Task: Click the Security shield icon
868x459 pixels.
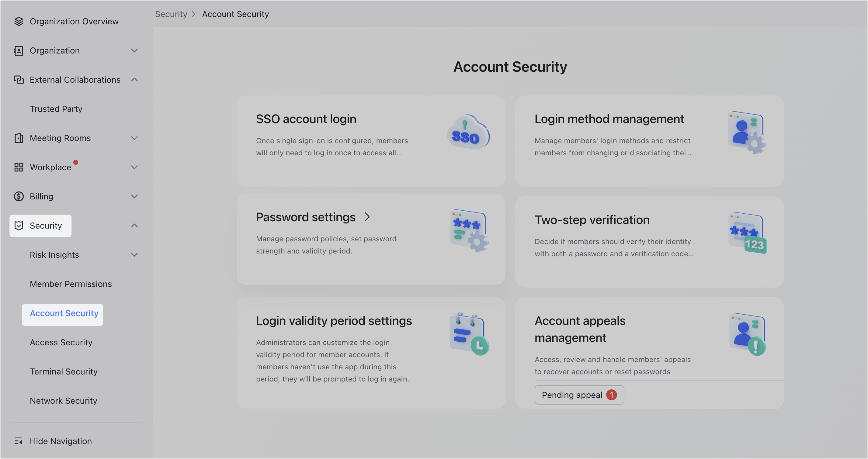Action: pos(19,226)
